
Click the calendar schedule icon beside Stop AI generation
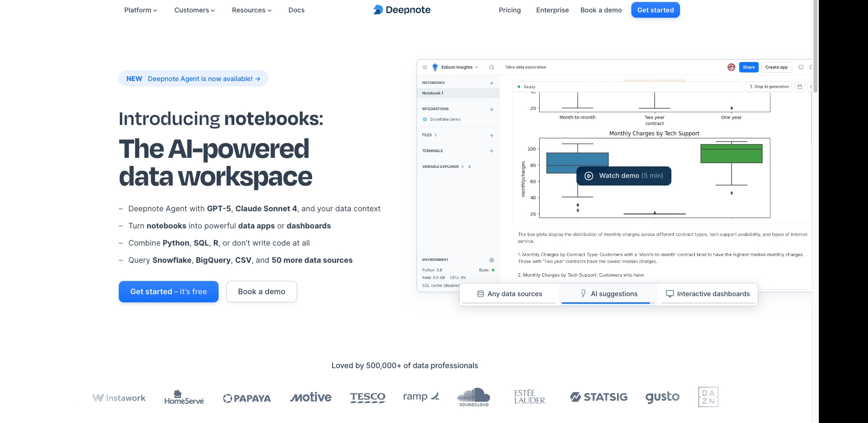coord(800,87)
